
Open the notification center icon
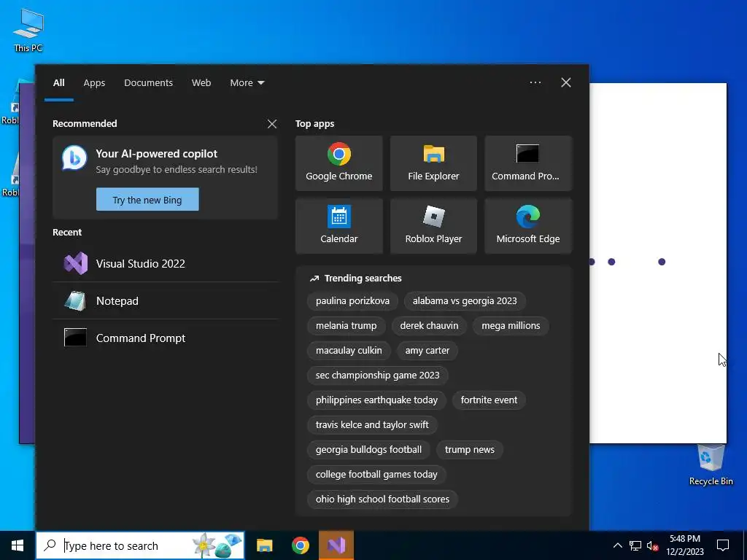click(x=723, y=545)
